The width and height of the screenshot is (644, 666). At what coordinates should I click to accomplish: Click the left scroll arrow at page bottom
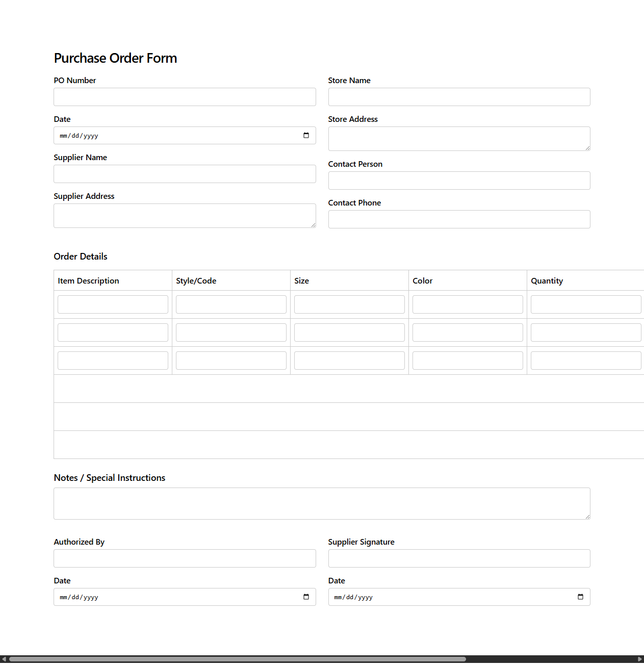coord(4,659)
